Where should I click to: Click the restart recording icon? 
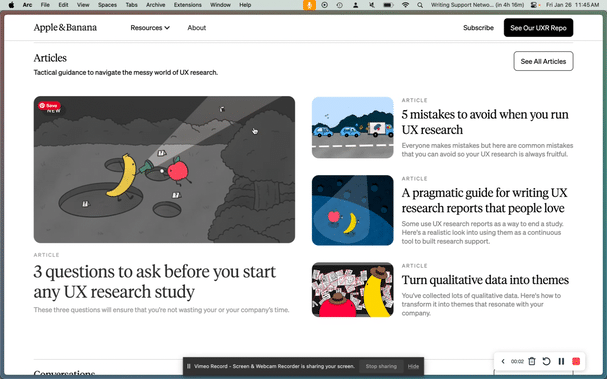coord(546,361)
